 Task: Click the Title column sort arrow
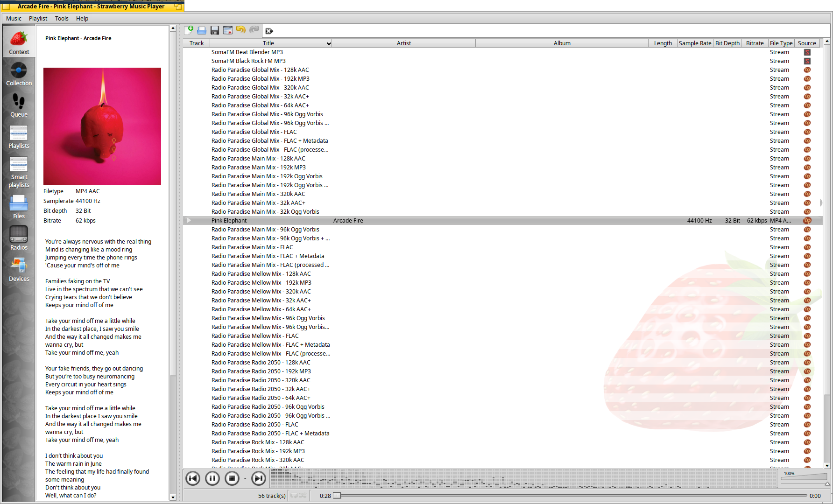coord(329,43)
